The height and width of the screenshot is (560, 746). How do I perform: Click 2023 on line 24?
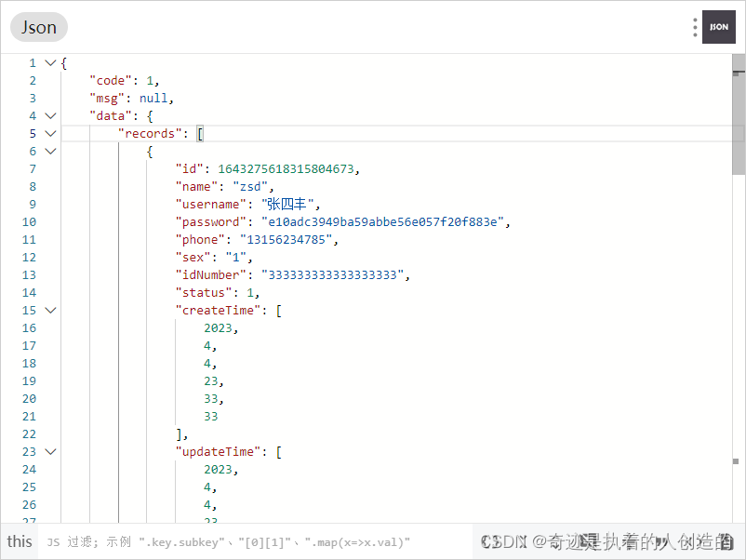(218, 469)
